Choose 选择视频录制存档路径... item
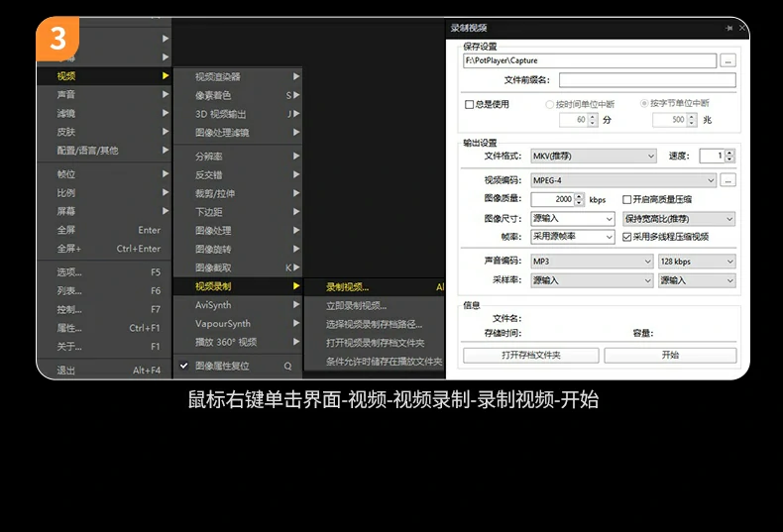This screenshot has height=532, width=783. (375, 324)
